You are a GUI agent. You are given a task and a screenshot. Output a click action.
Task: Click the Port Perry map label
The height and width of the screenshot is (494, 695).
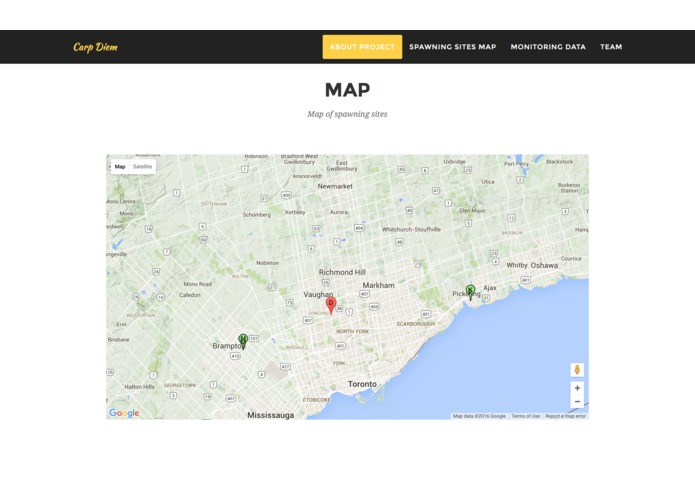(516, 163)
